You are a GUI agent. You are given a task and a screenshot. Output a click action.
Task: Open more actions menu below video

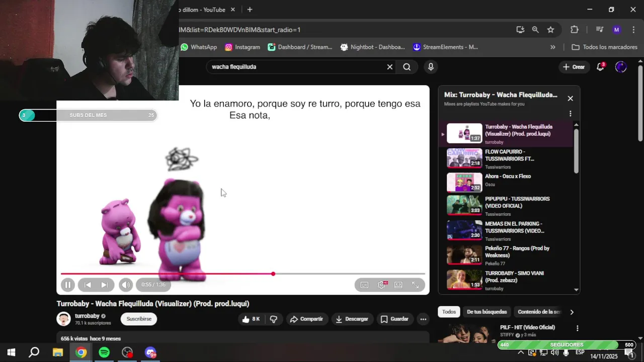click(423, 319)
